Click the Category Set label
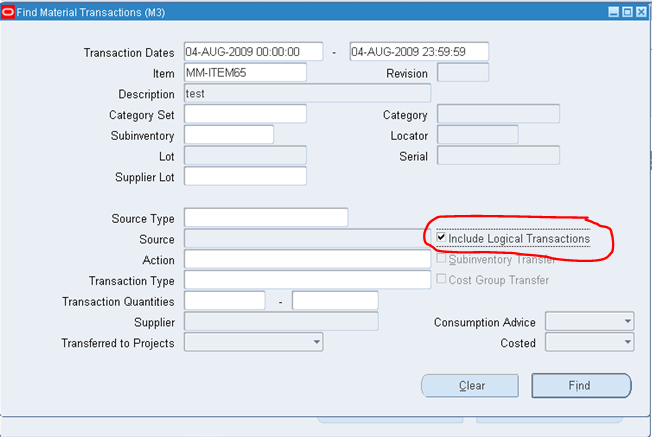Viewport: 652px width, 437px height. click(141, 115)
